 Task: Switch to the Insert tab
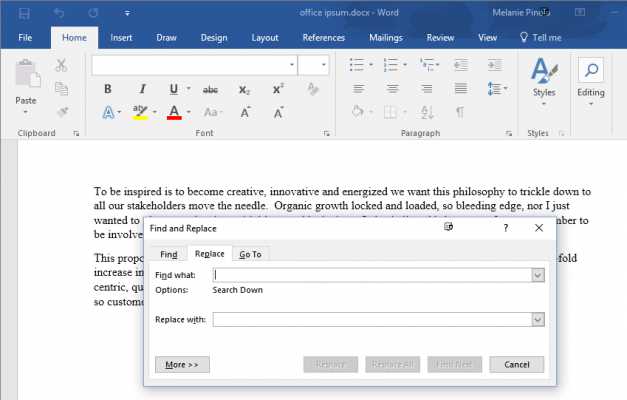(x=121, y=38)
